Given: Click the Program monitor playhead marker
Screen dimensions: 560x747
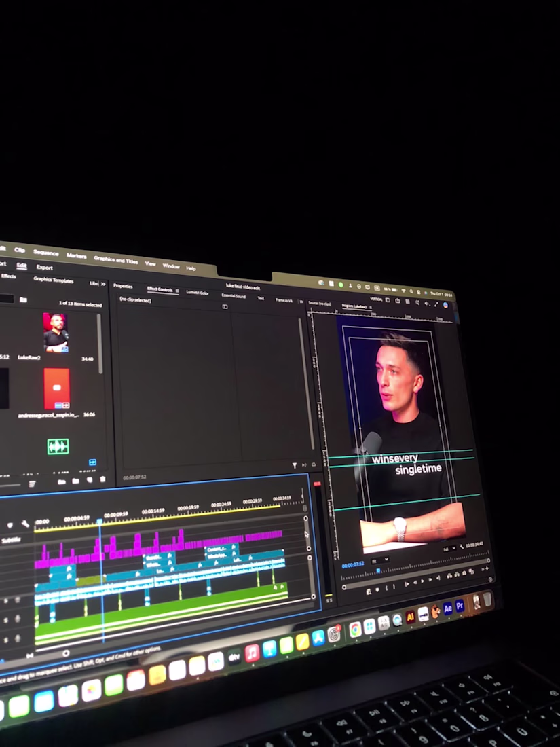Looking at the screenshot, I should coord(379,570).
